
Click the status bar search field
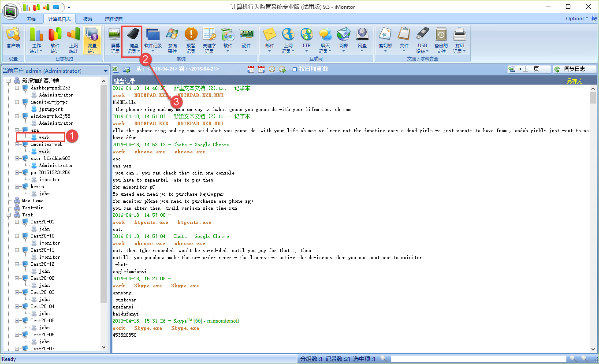point(478,359)
